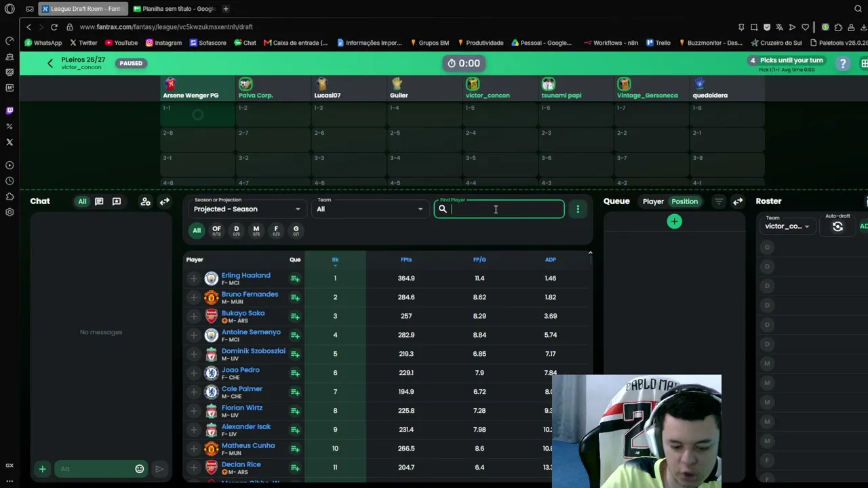Toggle the Auto-draft button
Image resolution: width=868 pixels, height=488 pixels.
[x=837, y=227]
